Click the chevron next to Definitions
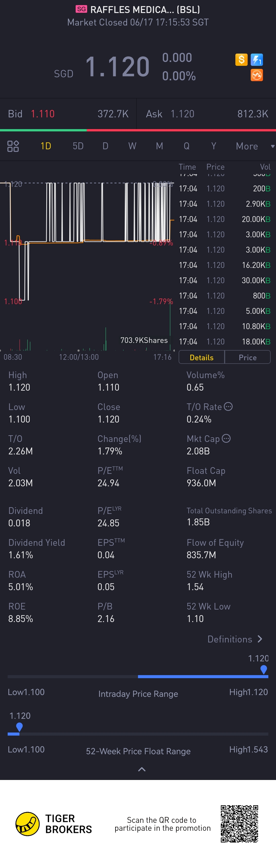276x868 pixels. point(260,639)
